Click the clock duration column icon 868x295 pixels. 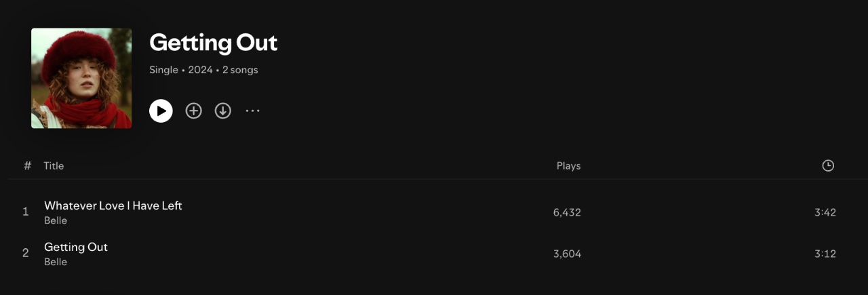pos(828,165)
